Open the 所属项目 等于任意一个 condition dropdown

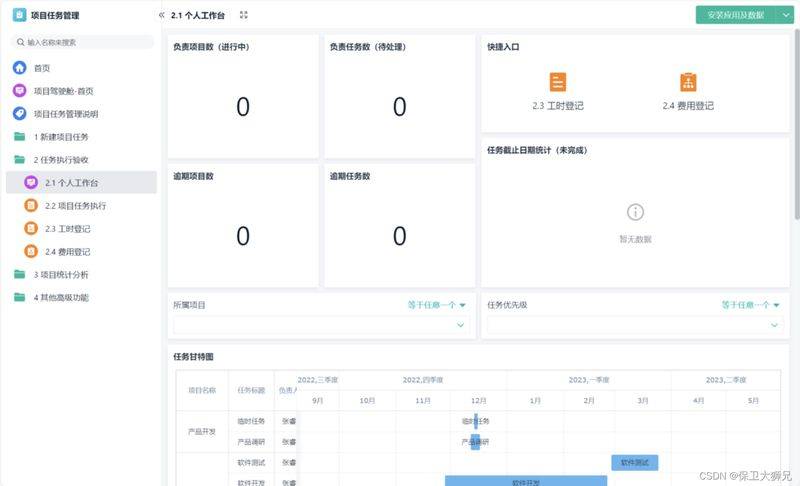tap(437, 305)
